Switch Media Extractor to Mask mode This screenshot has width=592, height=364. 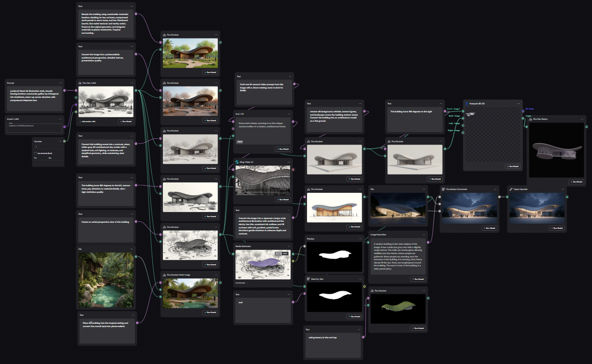point(285,253)
